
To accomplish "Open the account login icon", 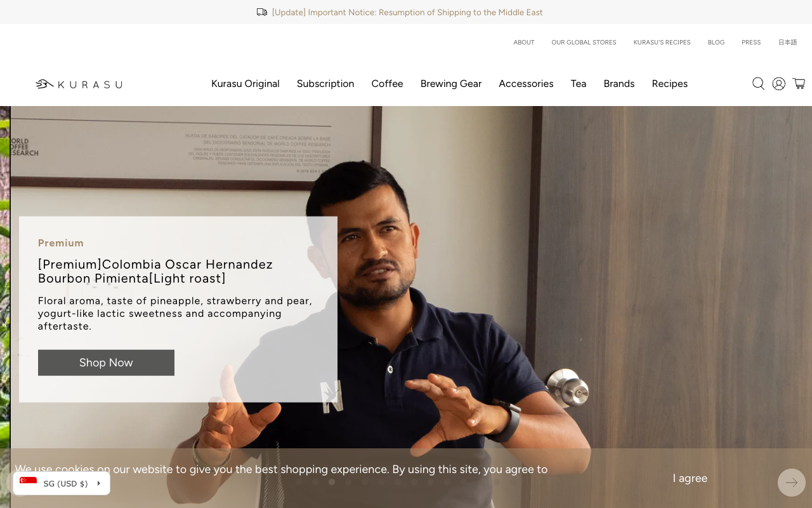I will coord(778,84).
